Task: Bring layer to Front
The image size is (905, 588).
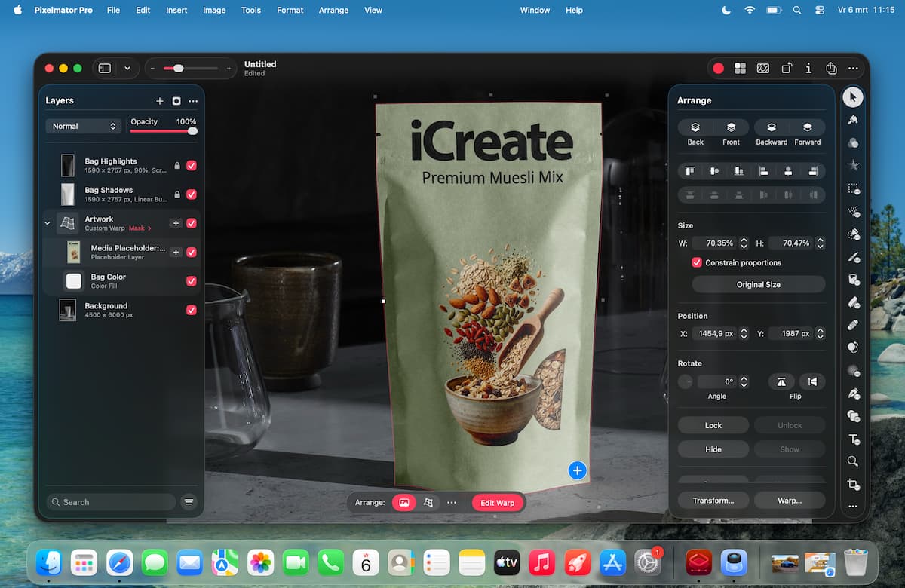Action: click(x=731, y=128)
